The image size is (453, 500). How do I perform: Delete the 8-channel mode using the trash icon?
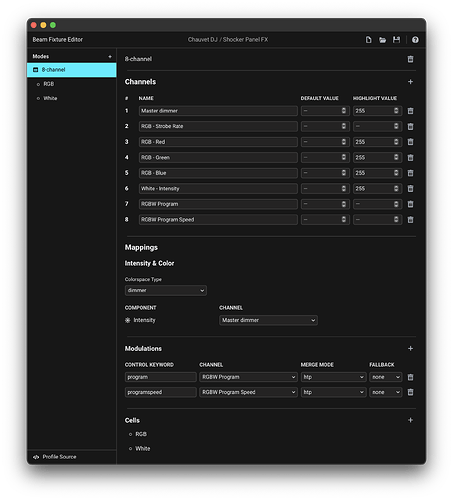click(x=410, y=59)
